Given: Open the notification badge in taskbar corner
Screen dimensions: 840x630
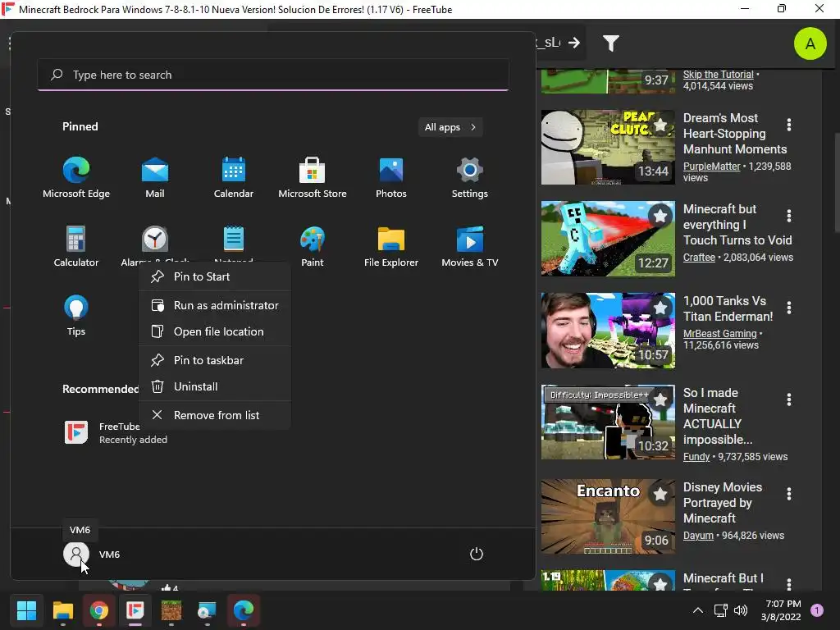Looking at the screenshot, I should 817,610.
